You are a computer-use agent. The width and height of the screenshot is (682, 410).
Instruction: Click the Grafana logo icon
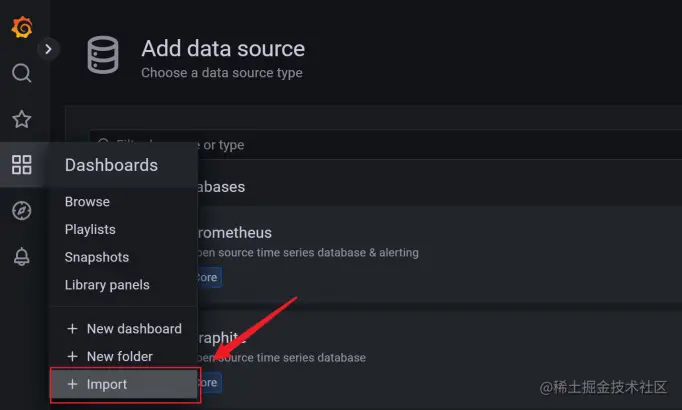(x=22, y=27)
